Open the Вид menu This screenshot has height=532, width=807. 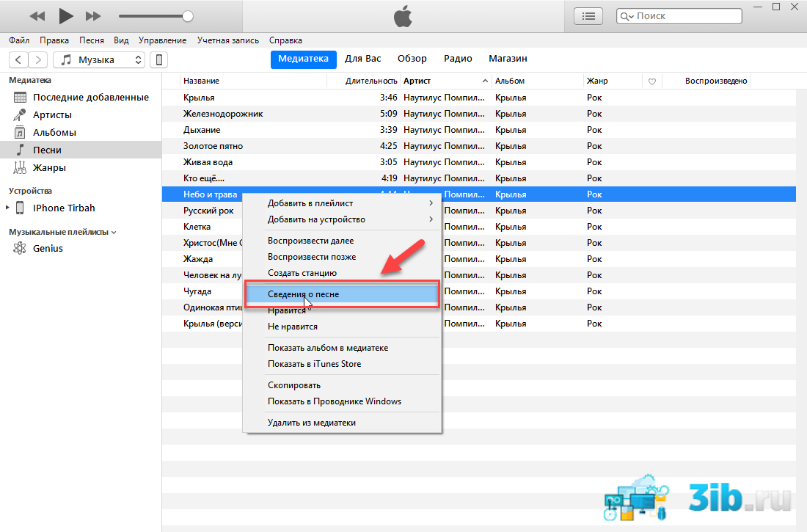pos(121,40)
